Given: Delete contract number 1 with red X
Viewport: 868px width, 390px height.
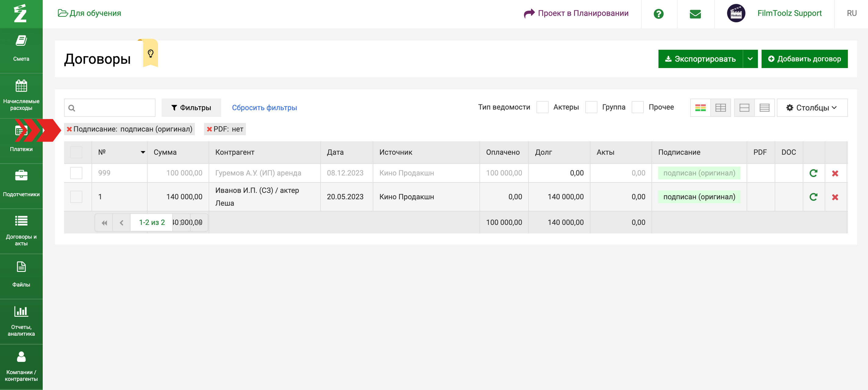Looking at the screenshot, I should click(835, 197).
